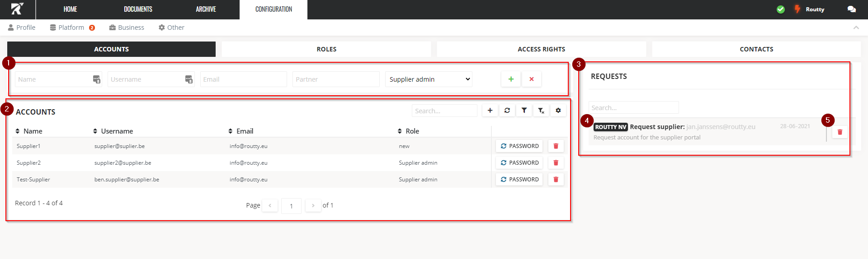Open the Accounts table filter
868x259 pixels.
(524, 111)
